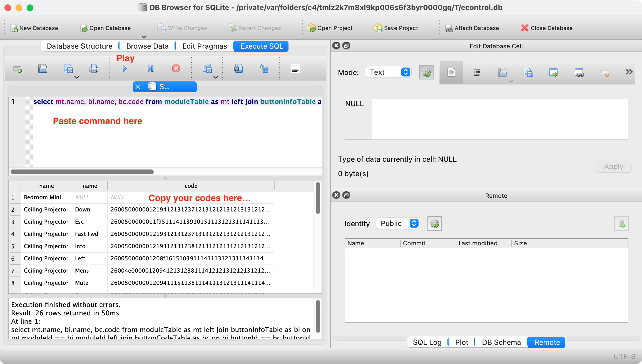This screenshot has width=642, height=364.
Task: Float the Edit Database Cell panel
Action: (346, 46)
